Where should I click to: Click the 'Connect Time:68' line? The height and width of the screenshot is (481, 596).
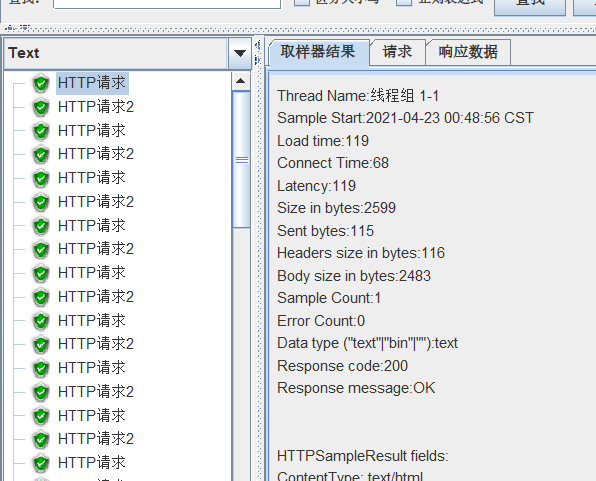(x=333, y=164)
